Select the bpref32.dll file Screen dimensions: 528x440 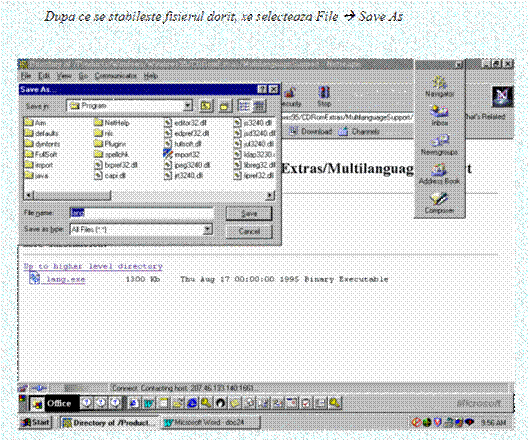point(116,165)
